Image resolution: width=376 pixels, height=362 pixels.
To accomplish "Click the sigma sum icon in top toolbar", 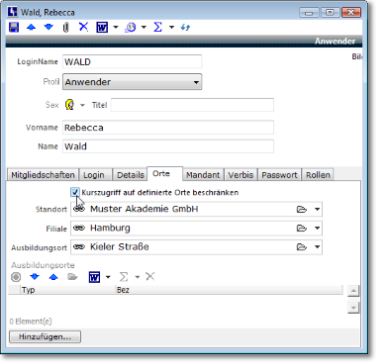I will click(x=158, y=27).
